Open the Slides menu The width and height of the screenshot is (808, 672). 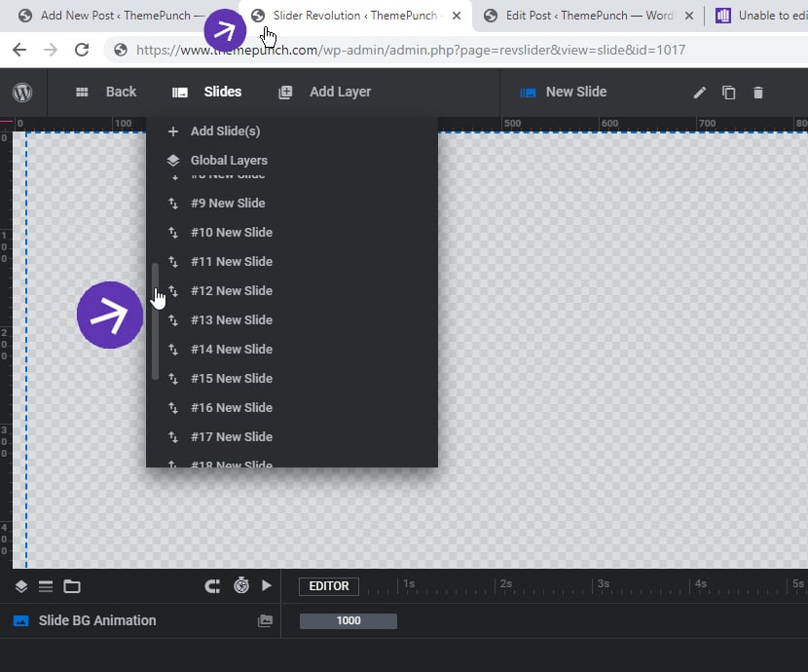pos(222,92)
